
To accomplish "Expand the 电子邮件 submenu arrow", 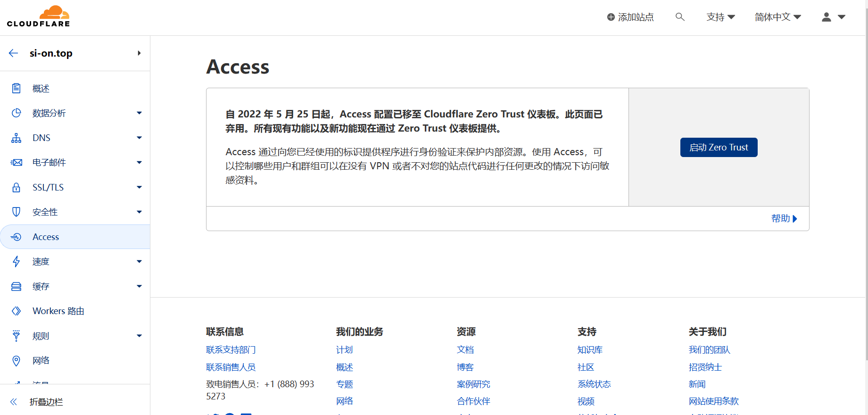I will 139,163.
